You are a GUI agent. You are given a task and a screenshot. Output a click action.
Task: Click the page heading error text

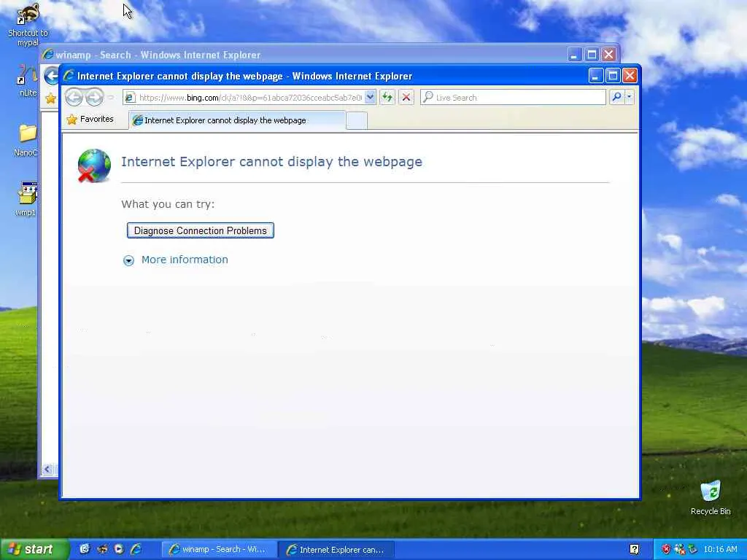point(271,161)
